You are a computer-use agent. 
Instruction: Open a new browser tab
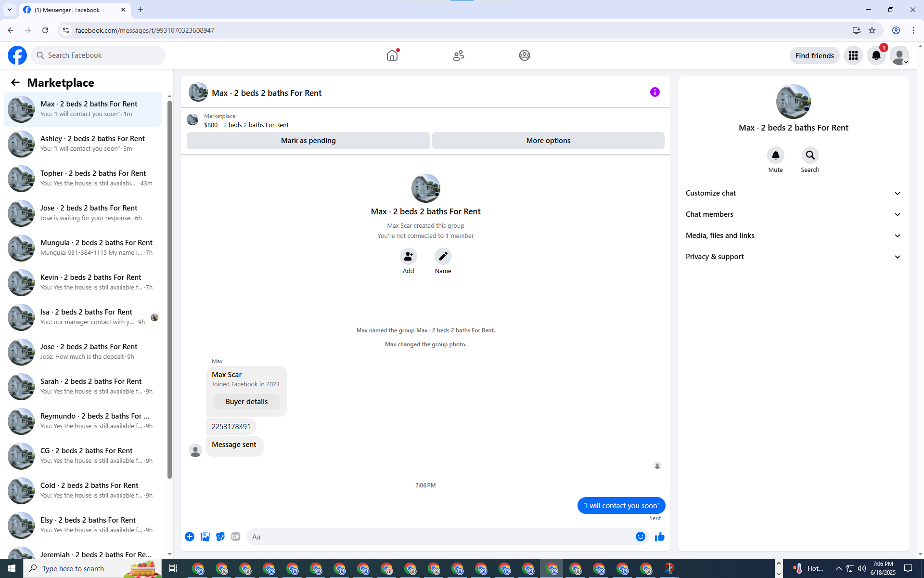(x=141, y=10)
